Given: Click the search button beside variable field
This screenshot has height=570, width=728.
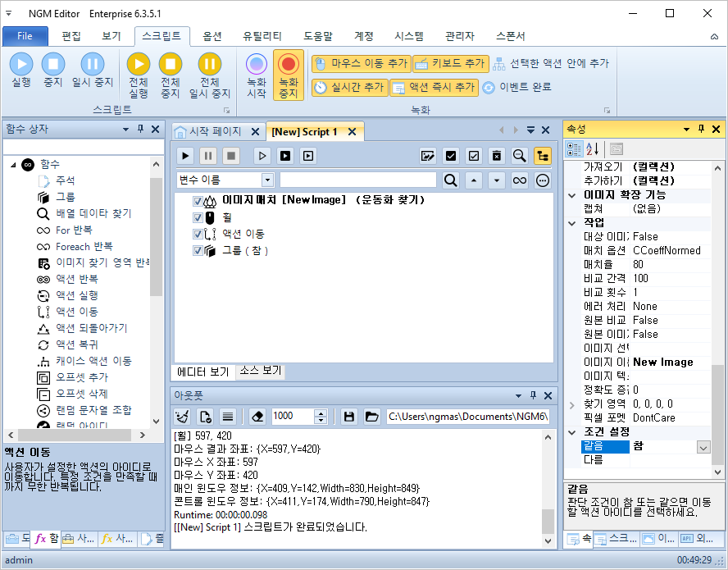Looking at the screenshot, I should pyautogui.click(x=450, y=180).
